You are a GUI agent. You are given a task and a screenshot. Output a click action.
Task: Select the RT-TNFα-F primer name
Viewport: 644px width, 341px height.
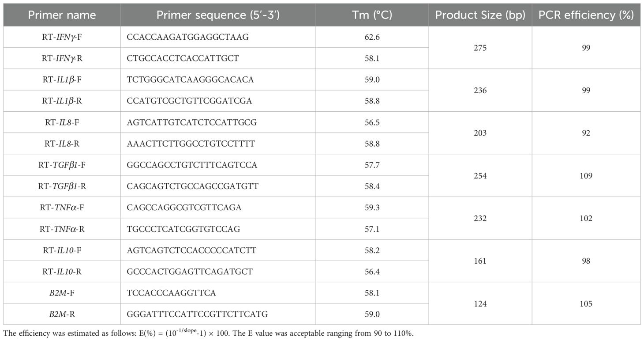(x=62, y=208)
